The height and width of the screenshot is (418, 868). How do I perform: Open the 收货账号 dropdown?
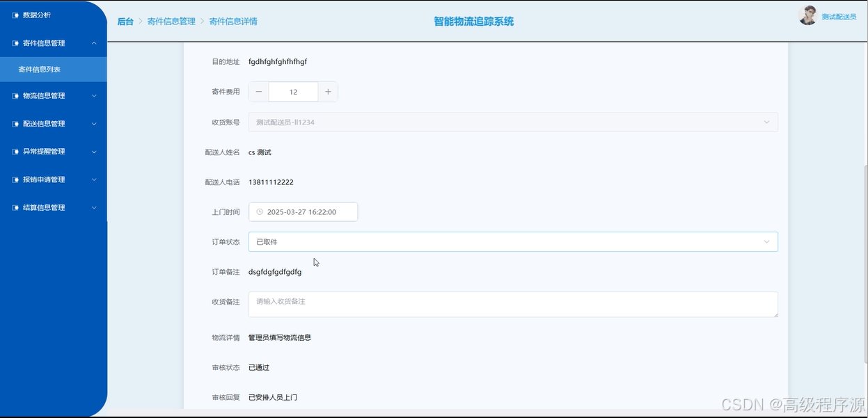point(513,122)
